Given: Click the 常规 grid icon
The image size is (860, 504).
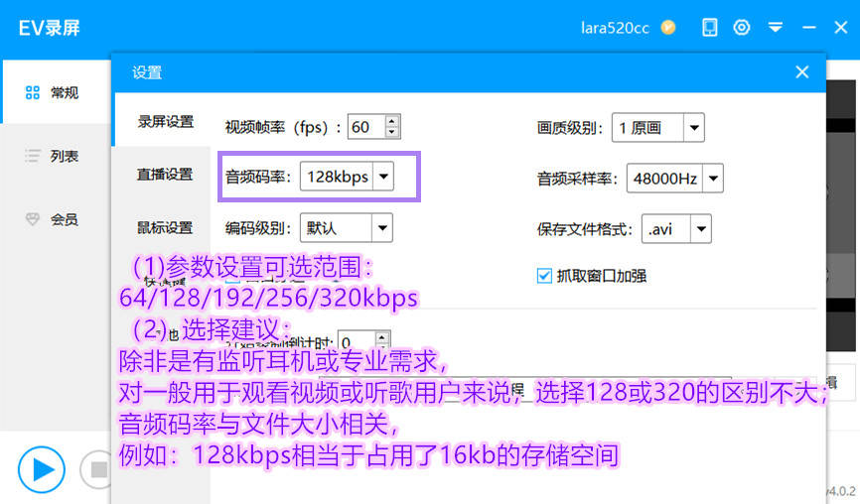Looking at the screenshot, I should coord(33,92).
